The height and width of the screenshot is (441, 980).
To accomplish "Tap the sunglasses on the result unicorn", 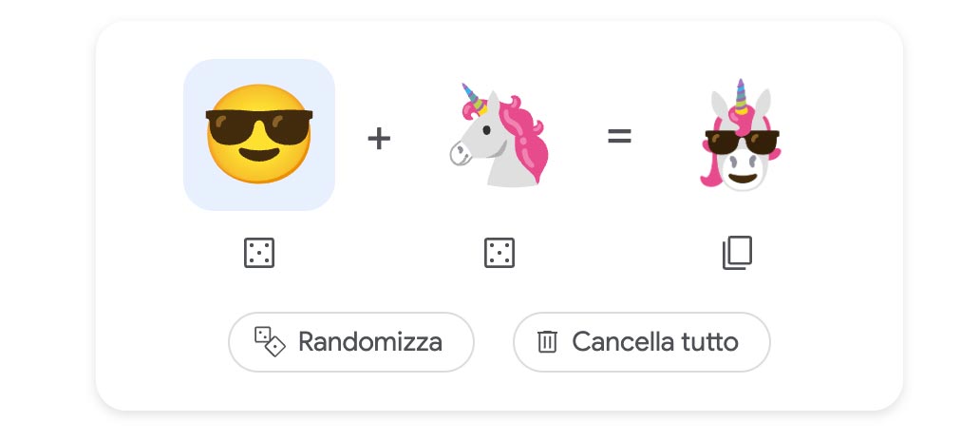I will pyautogui.click(x=742, y=142).
